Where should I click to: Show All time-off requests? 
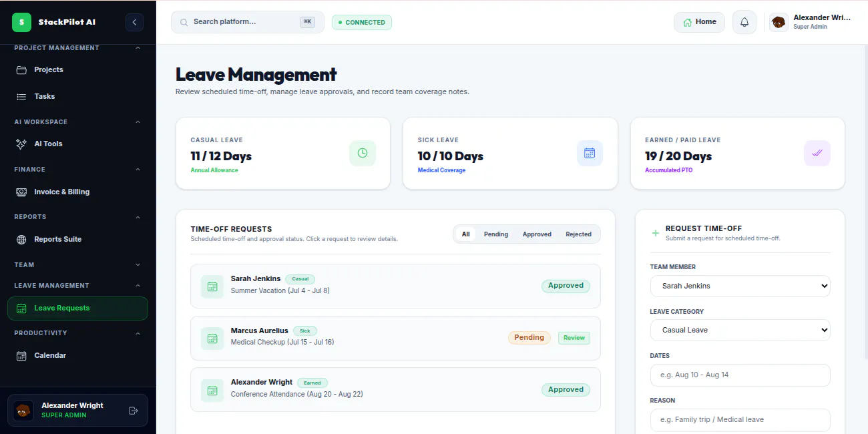click(466, 234)
